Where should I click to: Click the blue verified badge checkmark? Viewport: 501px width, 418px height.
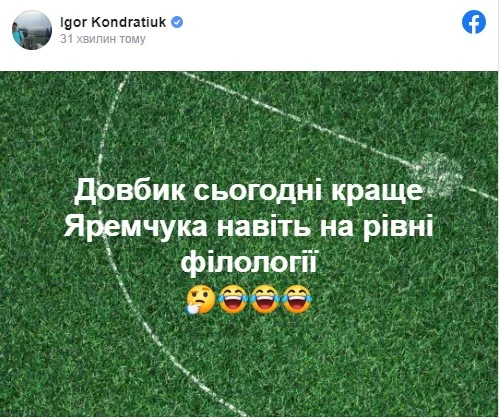pyautogui.click(x=177, y=22)
